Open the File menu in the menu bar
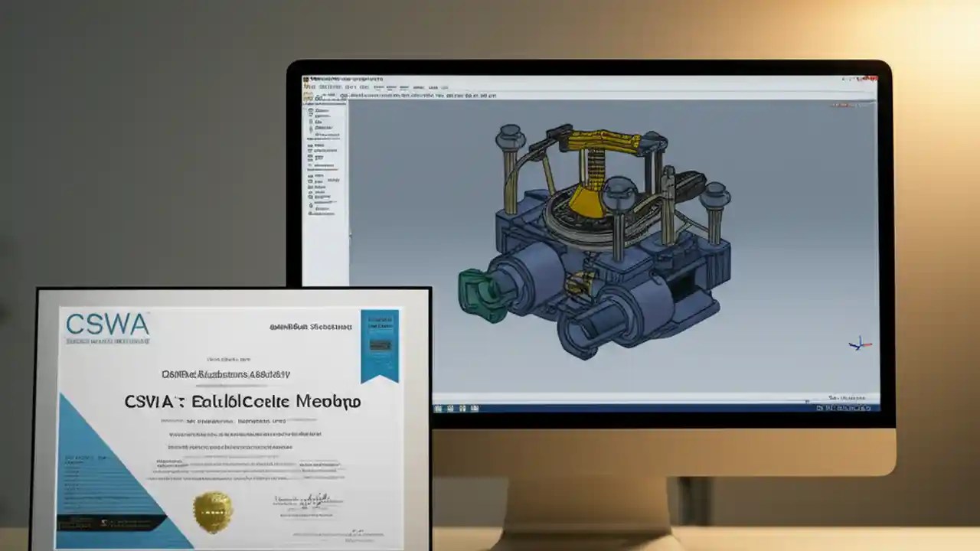 coord(309,86)
